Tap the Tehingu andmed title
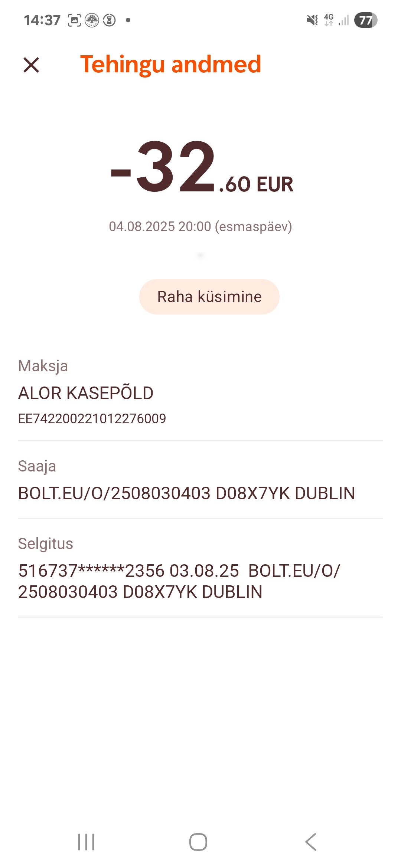This screenshot has width=401, height=868. pos(171,64)
